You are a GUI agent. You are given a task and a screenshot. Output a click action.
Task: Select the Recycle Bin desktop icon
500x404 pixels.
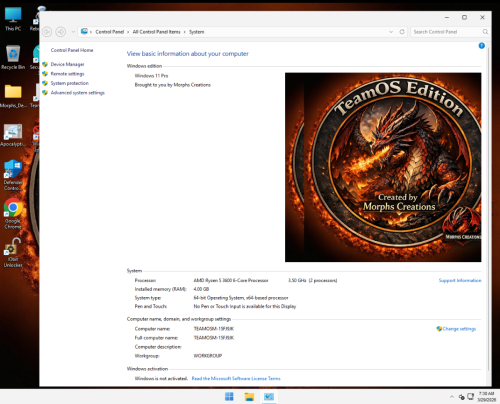tap(13, 57)
